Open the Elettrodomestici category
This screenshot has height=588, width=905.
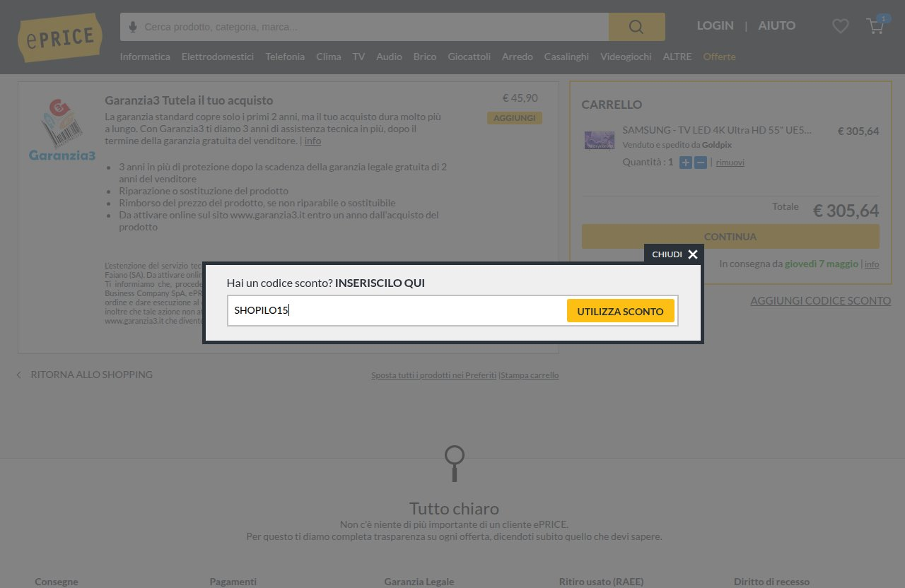click(x=218, y=57)
